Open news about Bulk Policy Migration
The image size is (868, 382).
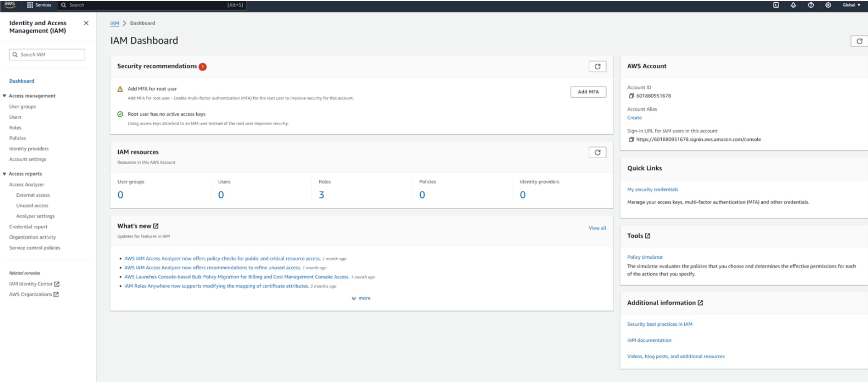[x=237, y=277]
